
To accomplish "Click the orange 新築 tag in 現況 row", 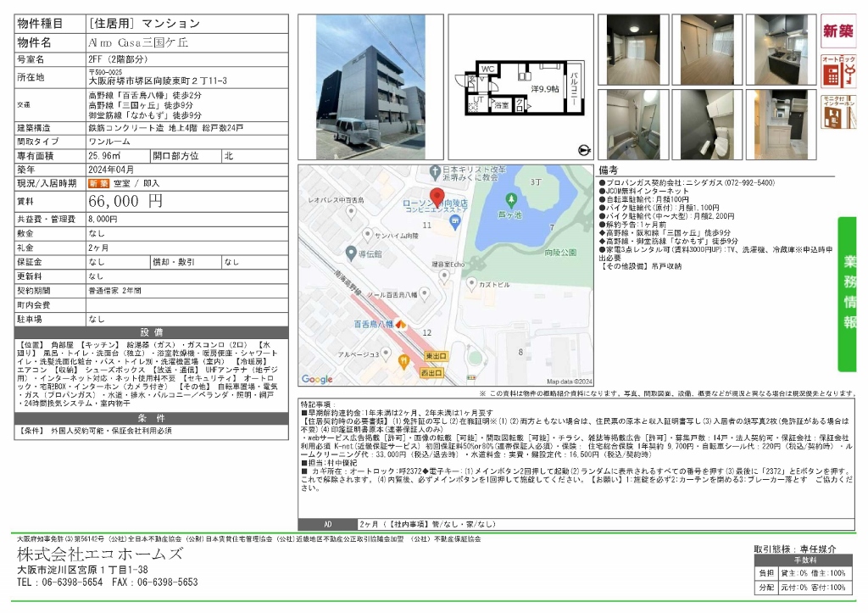I will [x=98, y=183].
